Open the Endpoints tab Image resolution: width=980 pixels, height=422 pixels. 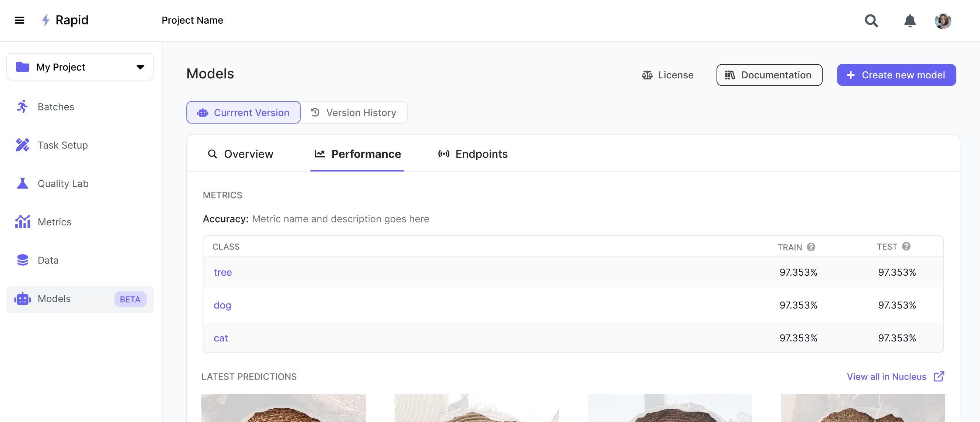473,154
